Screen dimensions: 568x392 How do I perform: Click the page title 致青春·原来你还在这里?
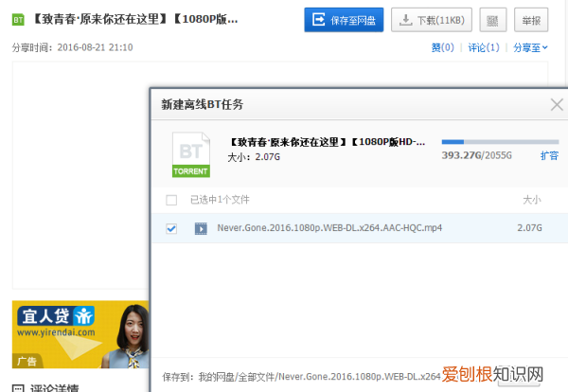[134, 19]
